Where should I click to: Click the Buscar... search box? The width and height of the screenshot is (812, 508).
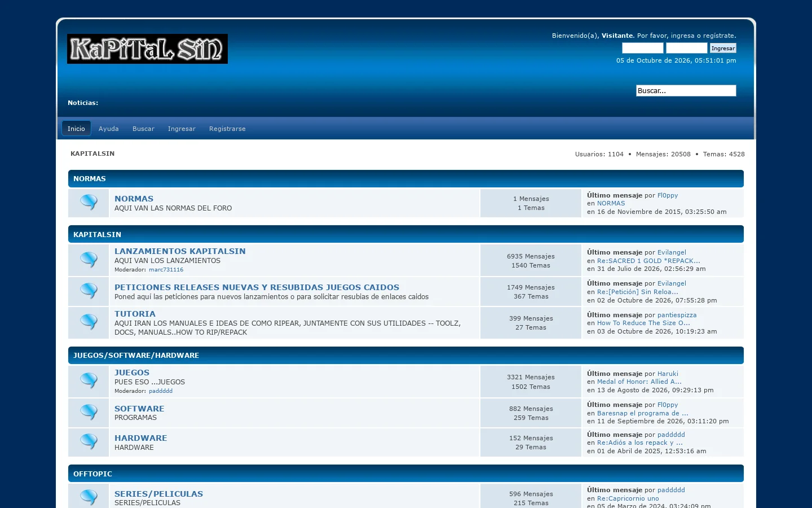[686, 90]
